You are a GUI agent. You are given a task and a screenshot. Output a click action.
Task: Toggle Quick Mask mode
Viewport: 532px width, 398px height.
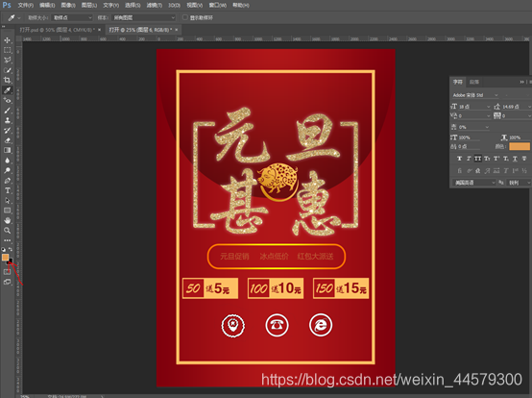7,272
